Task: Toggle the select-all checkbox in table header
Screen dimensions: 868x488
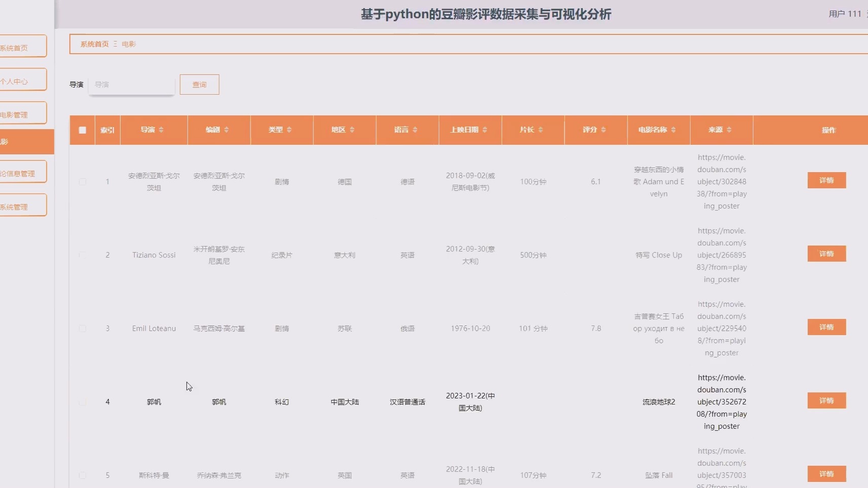Action: coord(83,130)
